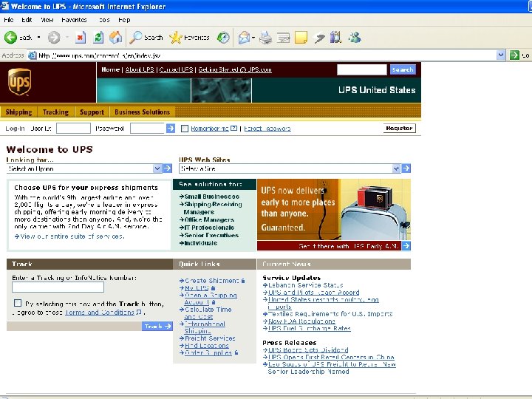The width and height of the screenshot is (532, 399).
Task: Click the User ID input field
Action: click(73, 129)
